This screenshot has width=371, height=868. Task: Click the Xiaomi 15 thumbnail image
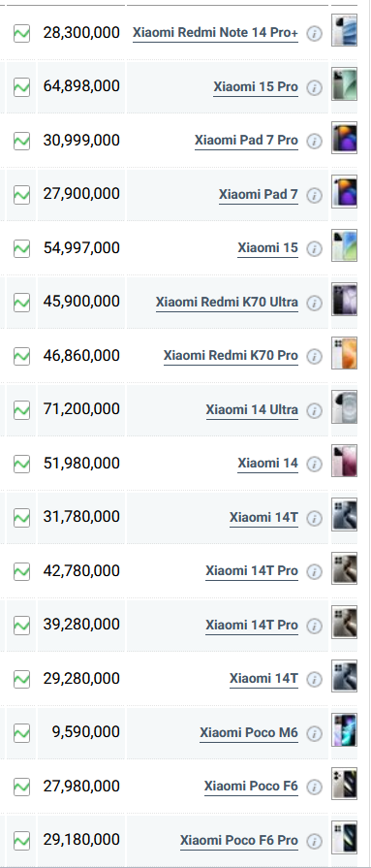[x=345, y=245]
